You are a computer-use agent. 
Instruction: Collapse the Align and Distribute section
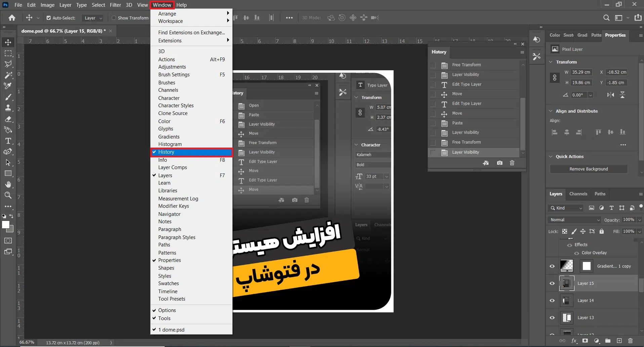551,111
